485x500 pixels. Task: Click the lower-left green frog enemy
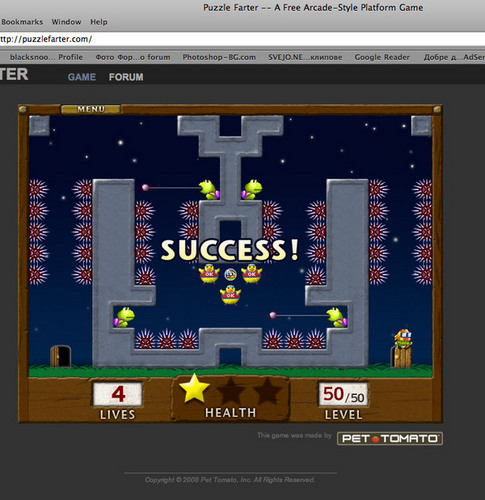(x=124, y=317)
